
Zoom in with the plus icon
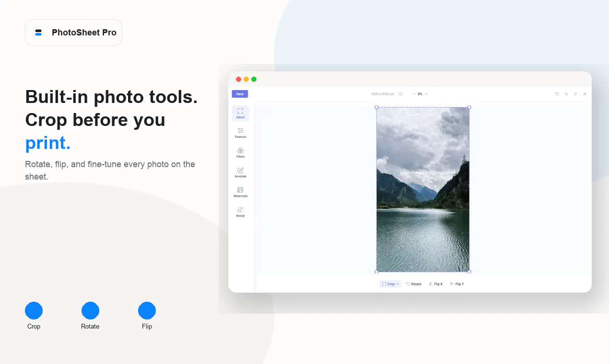(426, 94)
